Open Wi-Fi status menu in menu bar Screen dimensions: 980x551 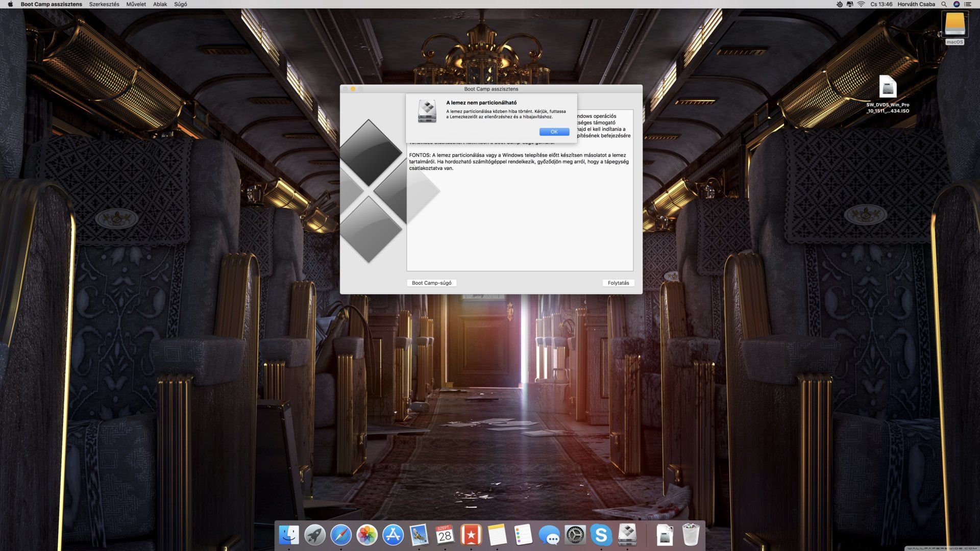861,4
